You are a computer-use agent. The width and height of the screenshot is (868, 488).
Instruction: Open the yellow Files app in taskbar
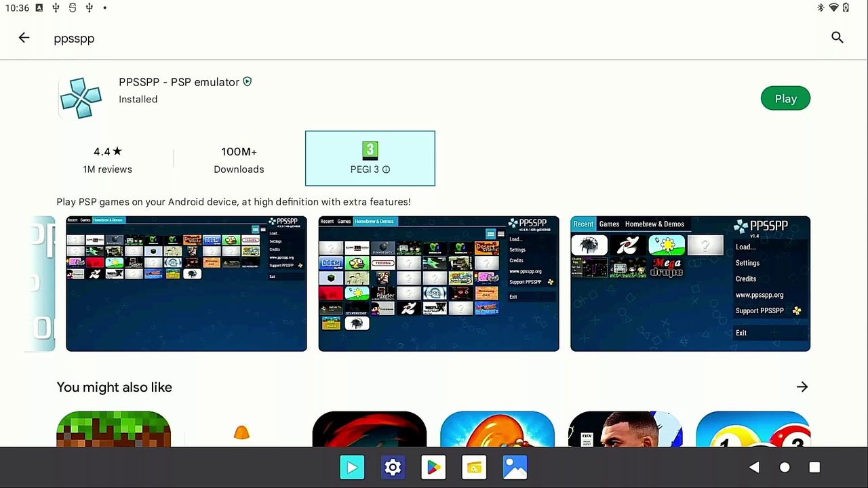click(x=474, y=467)
